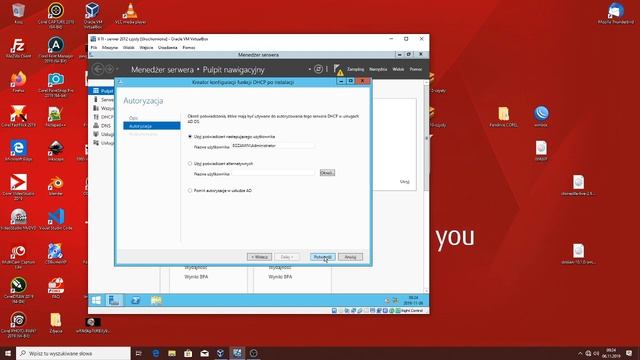Open the Plik menu in VirtualBox

[x=94, y=48]
